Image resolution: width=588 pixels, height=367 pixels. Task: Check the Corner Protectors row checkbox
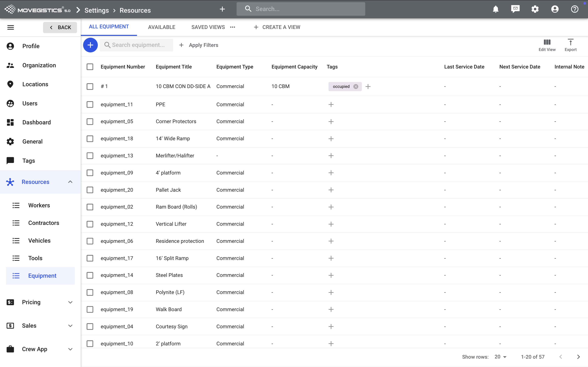90,122
